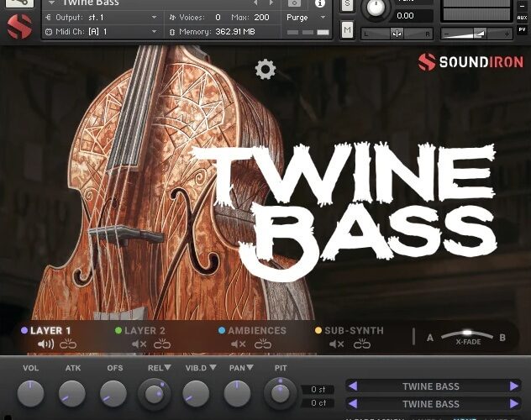531x420 pixels.
Task: Click the header volume slider
Action: (x=477, y=34)
